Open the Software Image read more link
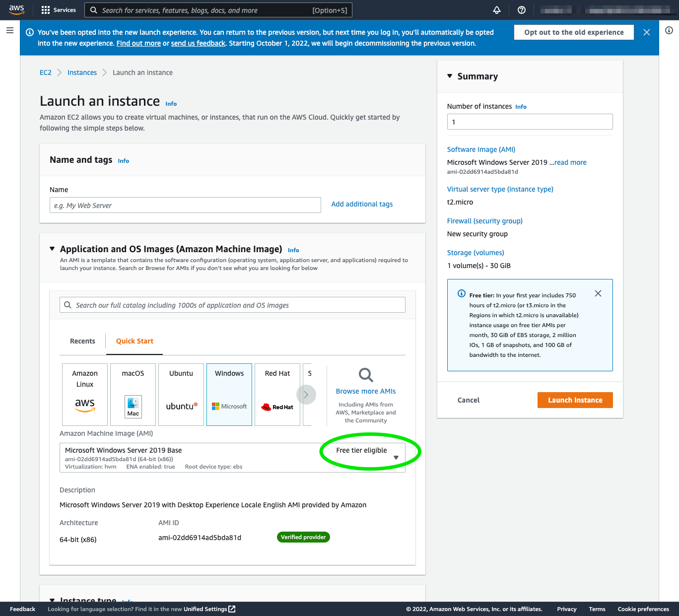Screen dimensions: 679x616 click(x=570, y=162)
